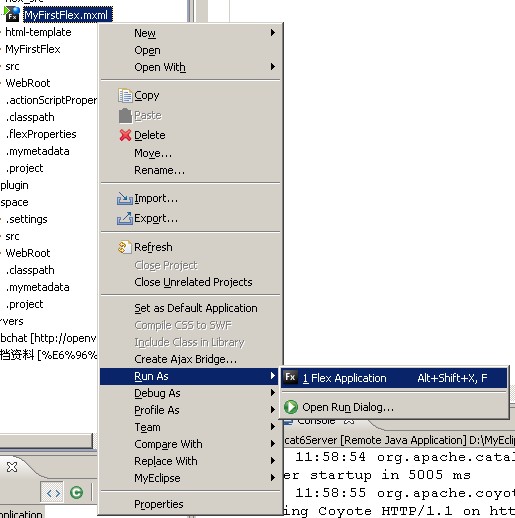515x518 pixels.
Task: Click the 'startup in 5005 ms' log line
Action: 377,475
